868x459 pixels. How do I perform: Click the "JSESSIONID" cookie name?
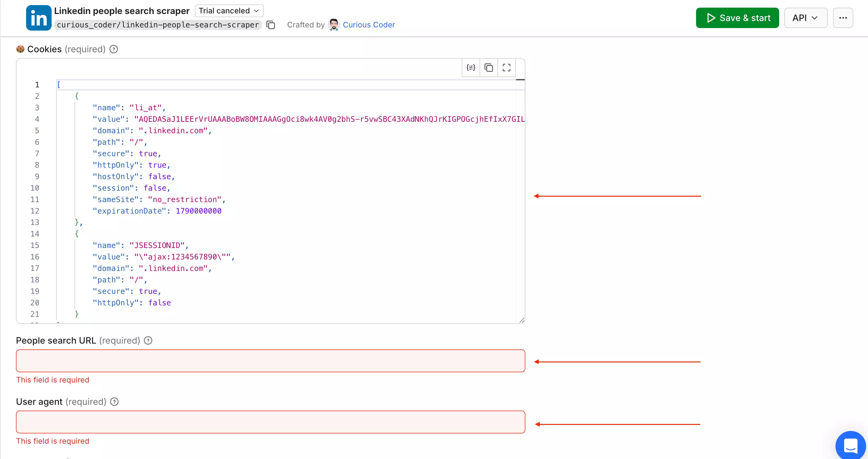(x=157, y=245)
